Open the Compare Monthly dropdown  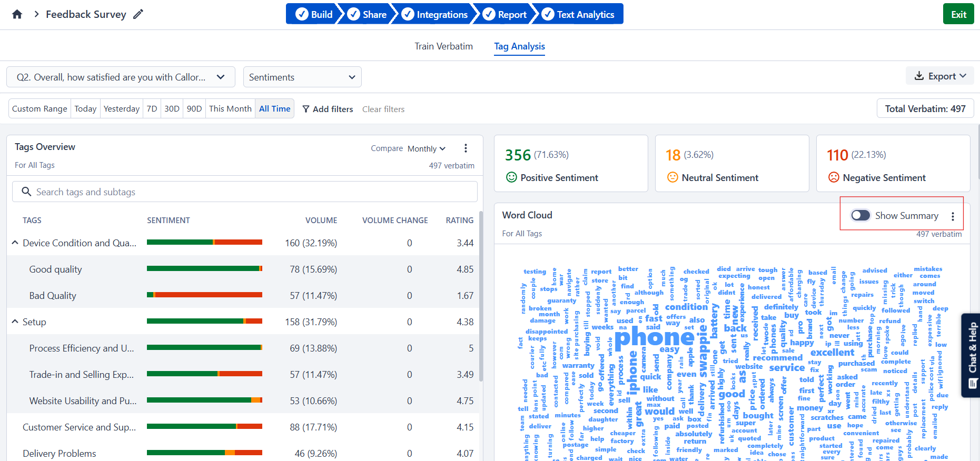coord(427,149)
